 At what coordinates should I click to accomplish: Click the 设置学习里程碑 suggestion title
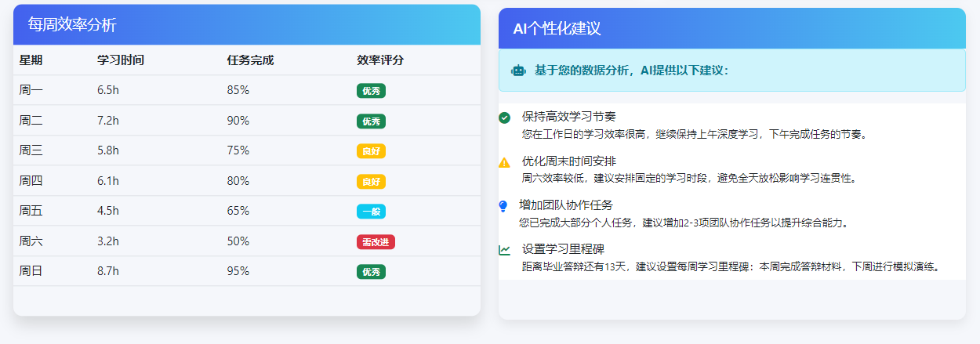click(x=563, y=249)
